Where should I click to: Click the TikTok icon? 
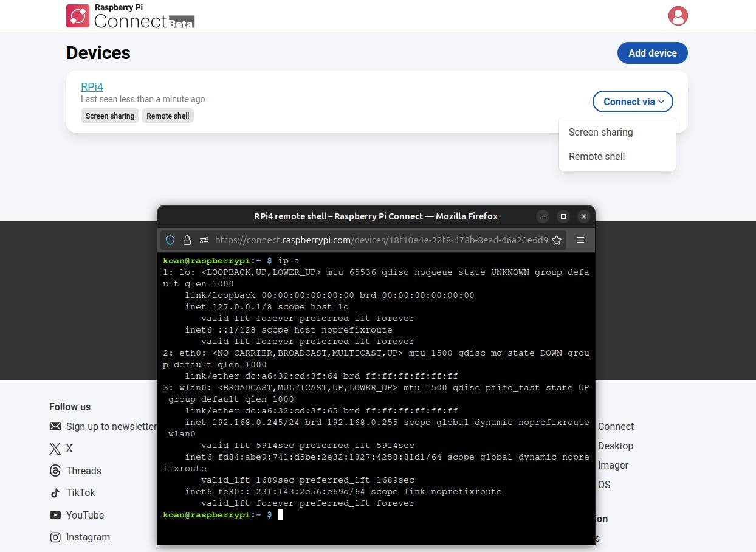[55, 493]
